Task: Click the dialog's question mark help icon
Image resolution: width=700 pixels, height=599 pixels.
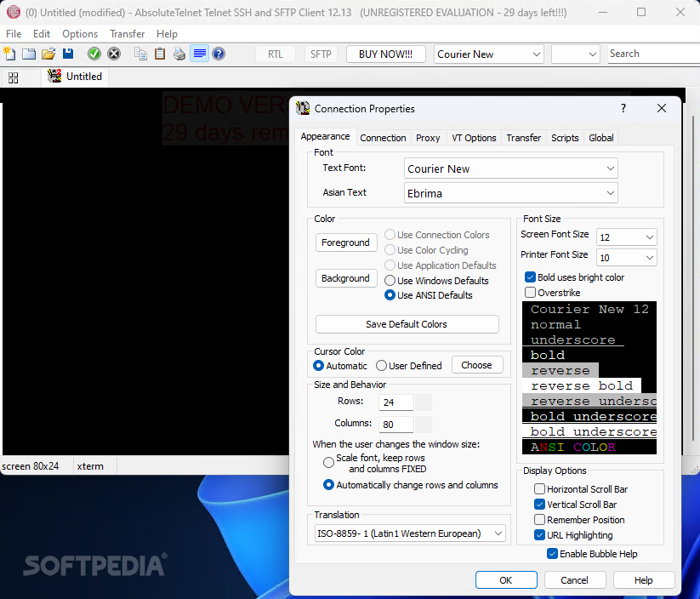Action: click(x=623, y=109)
